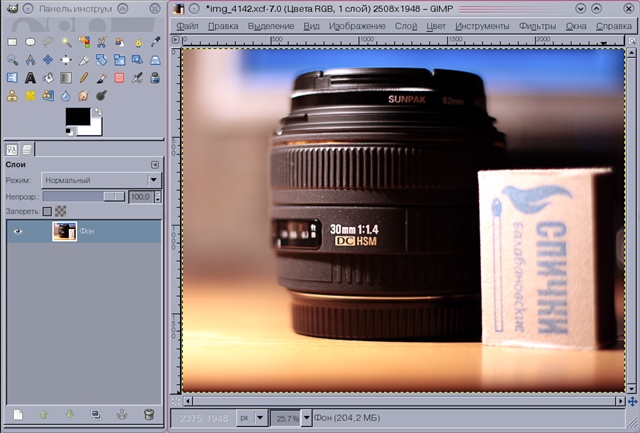Click the layers panel configure tab button
This screenshot has width=640, height=433.
click(x=154, y=164)
